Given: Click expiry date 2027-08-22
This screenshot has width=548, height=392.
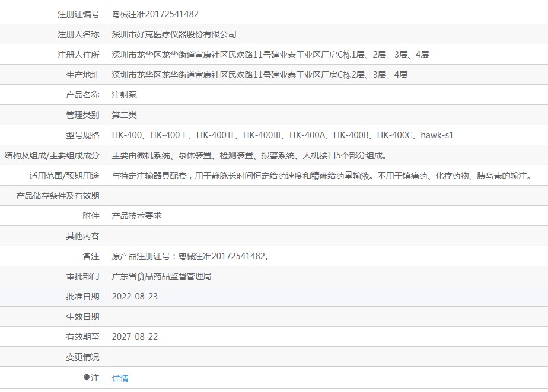Looking at the screenshot, I should pos(135,337).
